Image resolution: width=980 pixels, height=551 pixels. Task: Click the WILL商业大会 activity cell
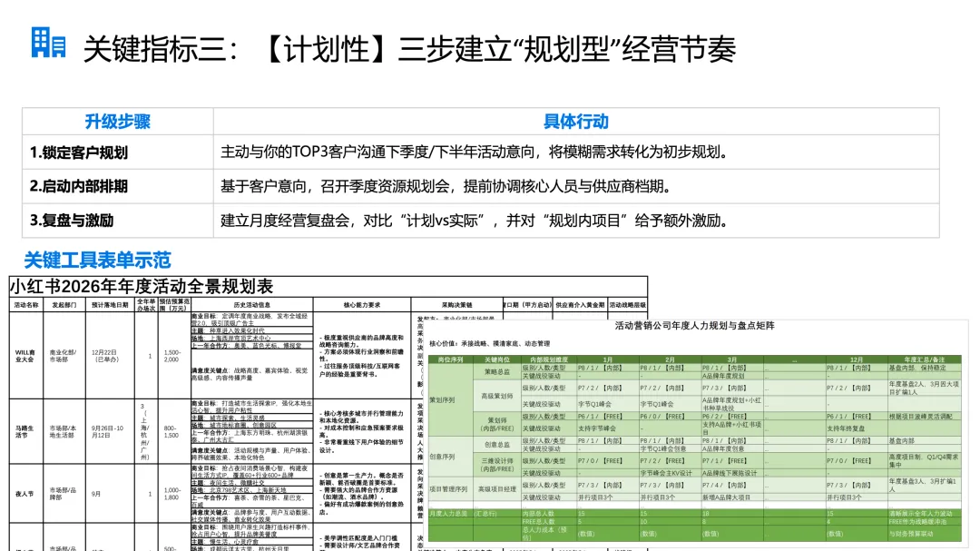[x=25, y=356]
